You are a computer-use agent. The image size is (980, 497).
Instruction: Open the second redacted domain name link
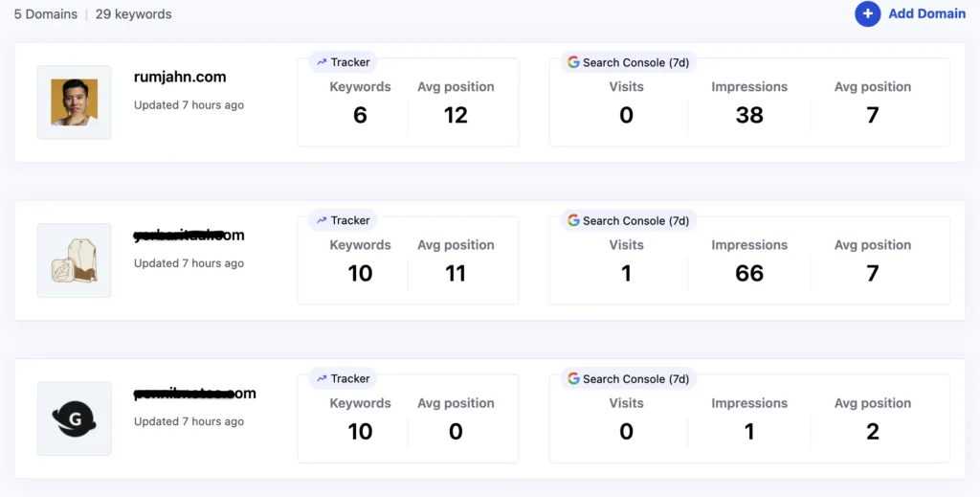point(189,236)
